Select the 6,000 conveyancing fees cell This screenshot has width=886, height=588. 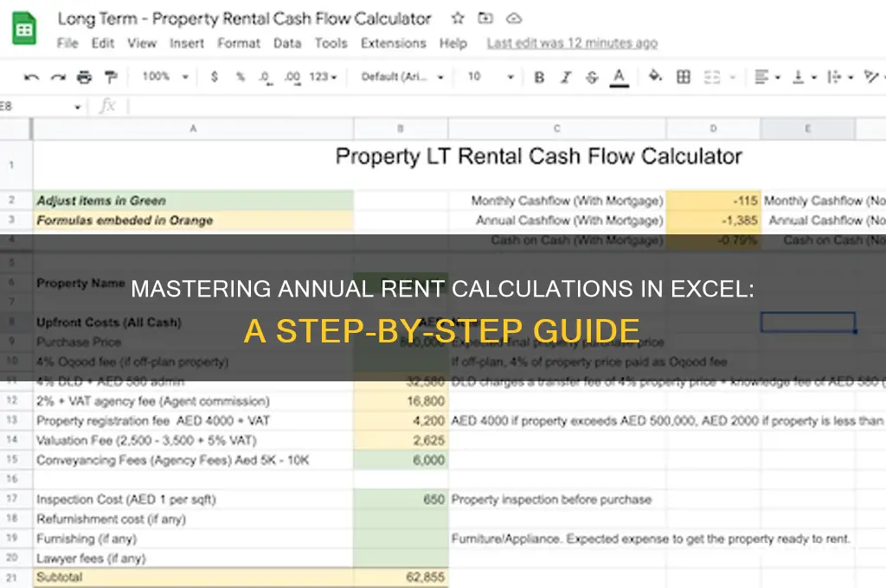click(401, 460)
